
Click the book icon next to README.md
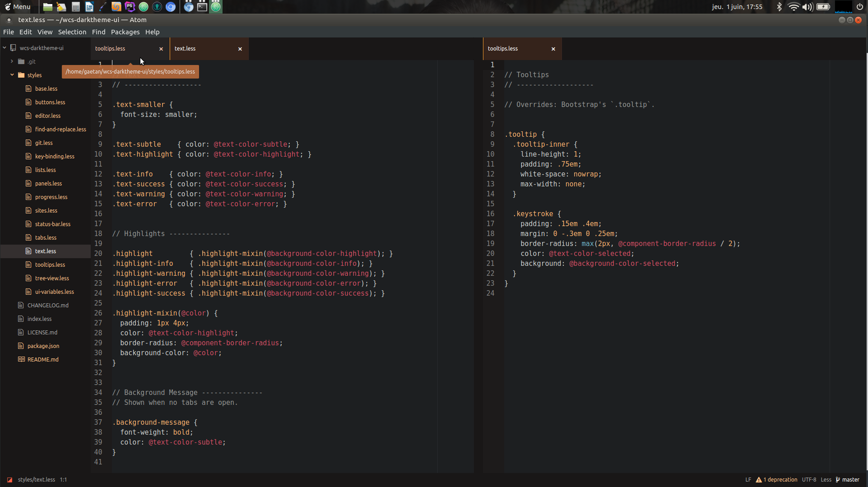point(21,360)
